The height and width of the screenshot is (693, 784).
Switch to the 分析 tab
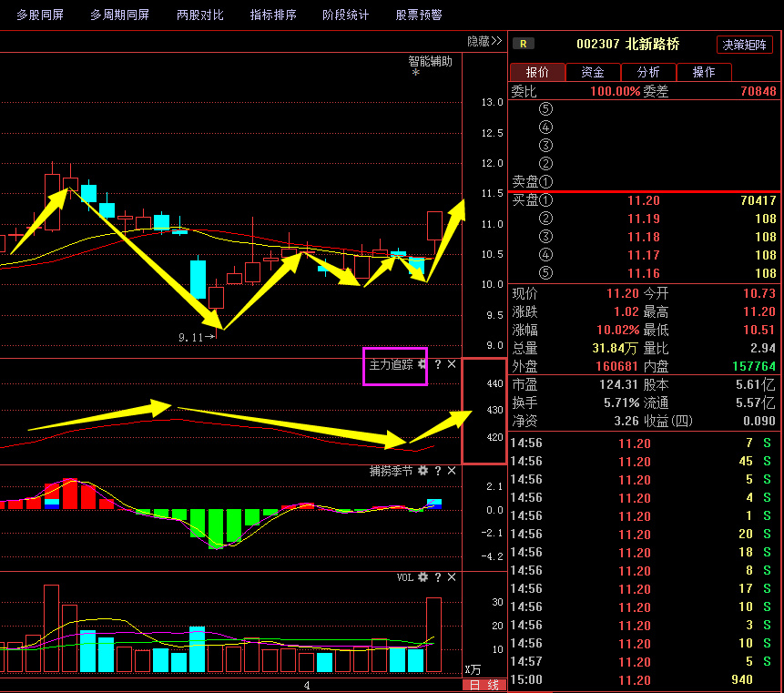(648, 72)
